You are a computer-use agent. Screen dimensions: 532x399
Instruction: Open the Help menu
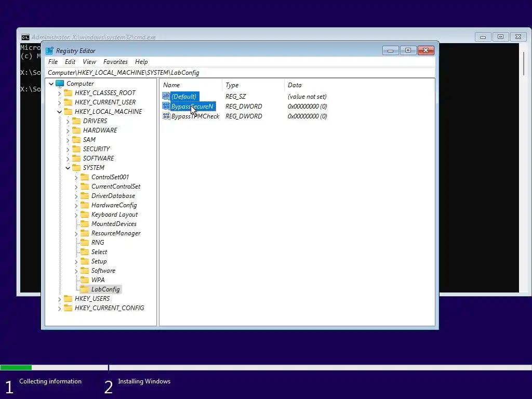click(x=141, y=62)
